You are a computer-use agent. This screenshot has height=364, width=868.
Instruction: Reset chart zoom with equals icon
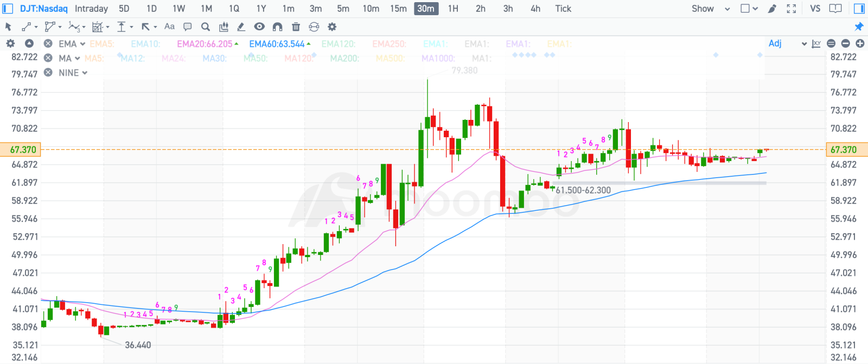[831, 43]
